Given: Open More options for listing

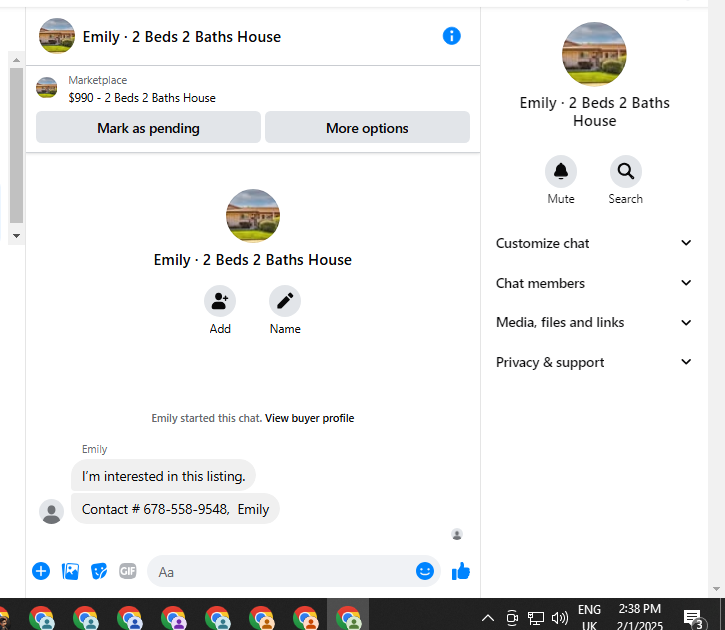Looking at the screenshot, I should 367,127.
